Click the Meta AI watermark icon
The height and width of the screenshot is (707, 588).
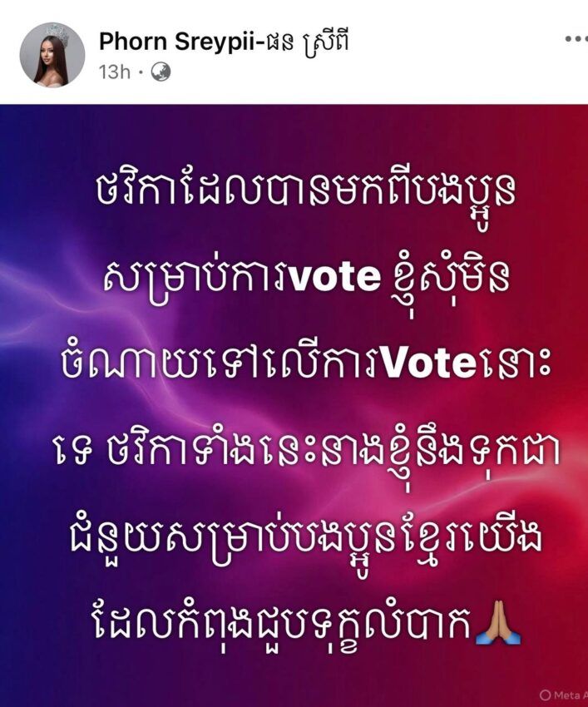(545, 694)
